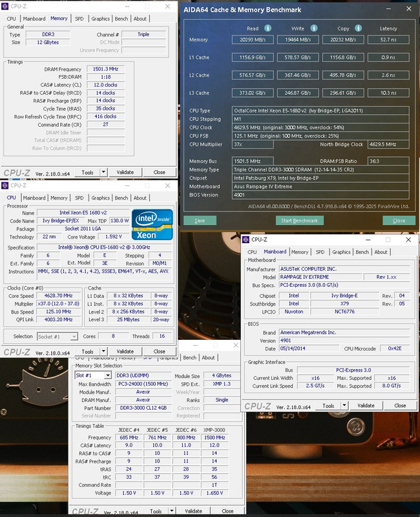Open About tab in the SPD CPU-Z window
The height and width of the screenshot is (517, 420).
pyautogui.click(x=208, y=357)
